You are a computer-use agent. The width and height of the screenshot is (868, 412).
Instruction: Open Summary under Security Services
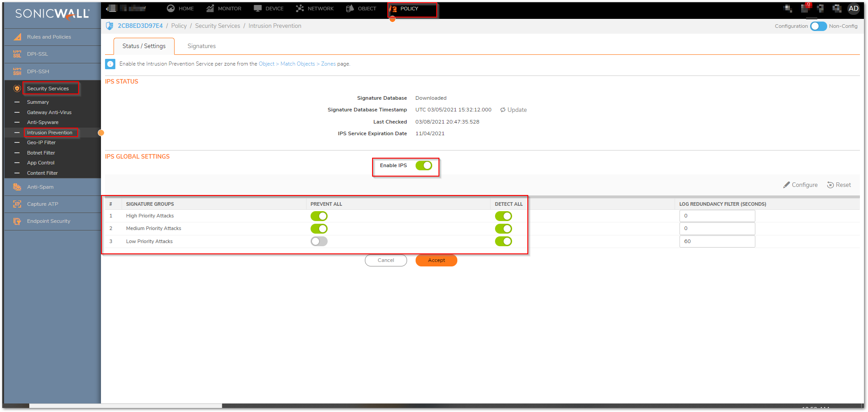point(38,102)
